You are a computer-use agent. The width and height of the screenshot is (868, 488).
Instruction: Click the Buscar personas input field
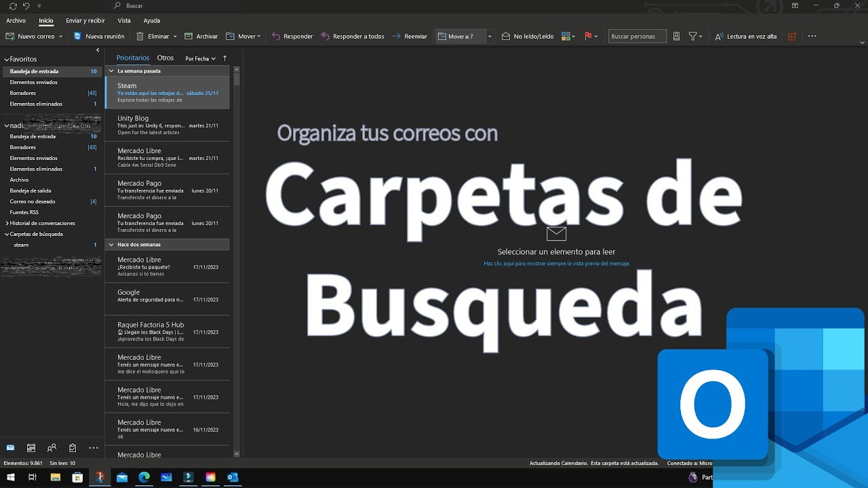[637, 37]
